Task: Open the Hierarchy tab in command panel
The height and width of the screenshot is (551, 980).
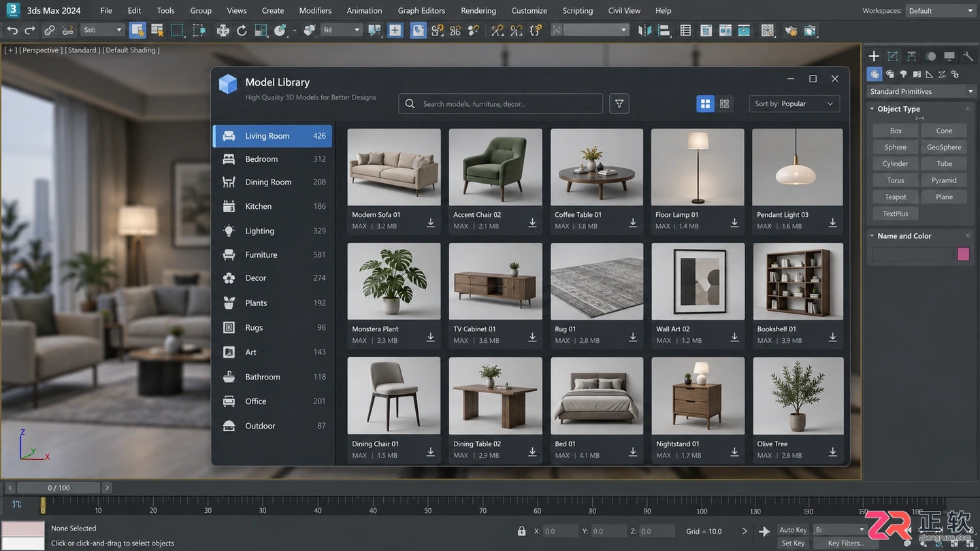Action: coord(911,56)
